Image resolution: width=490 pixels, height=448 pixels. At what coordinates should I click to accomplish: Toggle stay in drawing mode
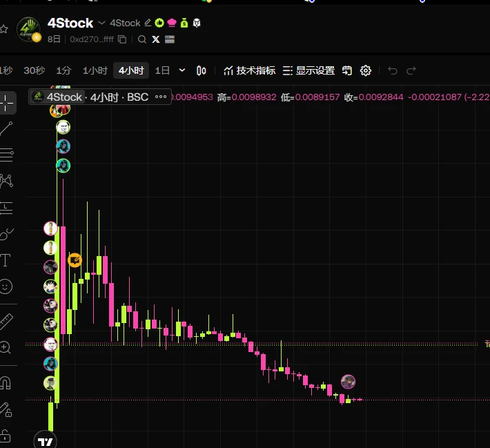pos(6,409)
